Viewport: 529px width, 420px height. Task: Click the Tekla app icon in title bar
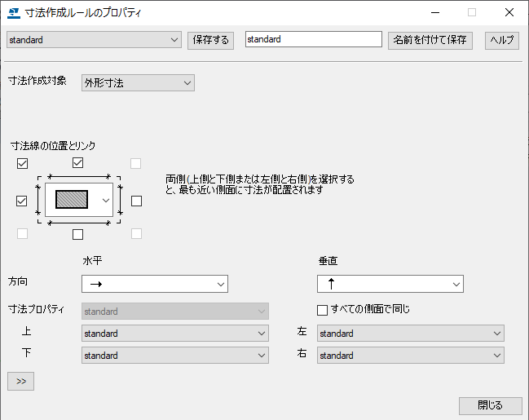[x=14, y=12]
